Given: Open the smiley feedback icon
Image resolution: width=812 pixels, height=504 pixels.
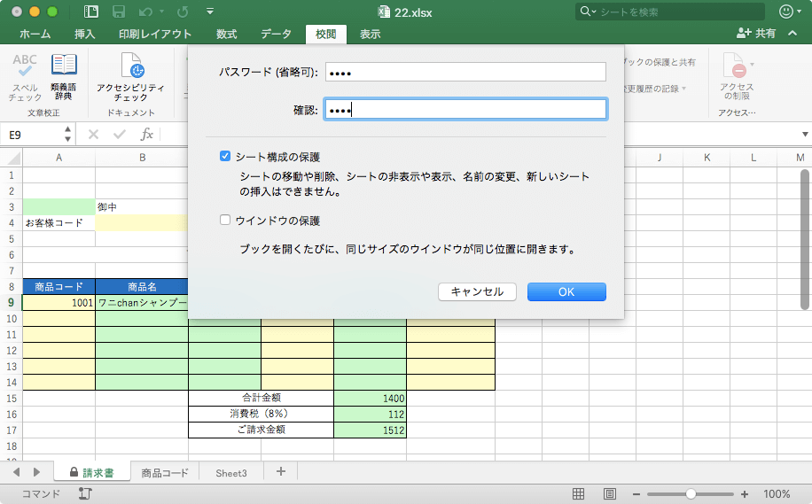Looking at the screenshot, I should tap(786, 12).
